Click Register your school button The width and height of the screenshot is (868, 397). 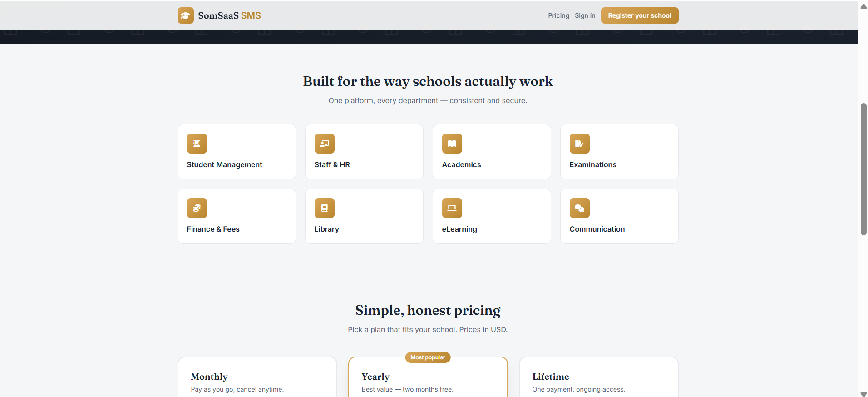tap(640, 15)
